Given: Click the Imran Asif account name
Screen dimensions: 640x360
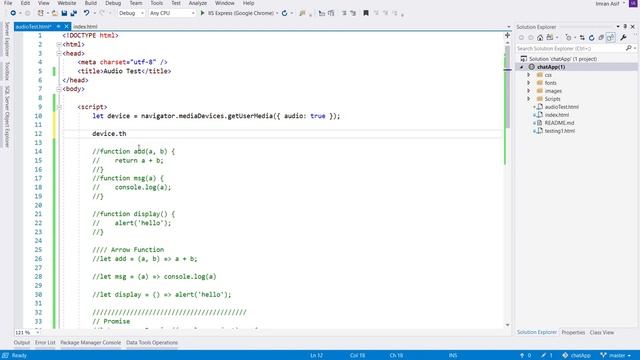Looking at the screenshot, I should [607, 4].
